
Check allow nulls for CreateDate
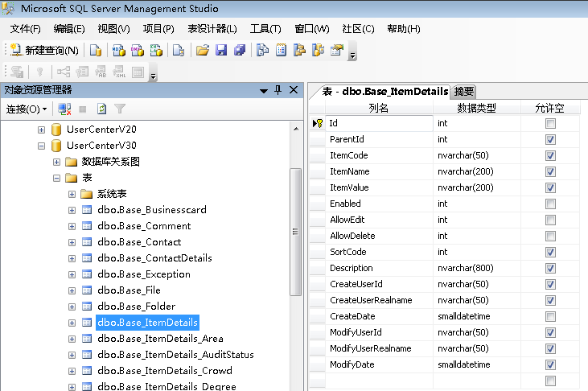tap(550, 317)
